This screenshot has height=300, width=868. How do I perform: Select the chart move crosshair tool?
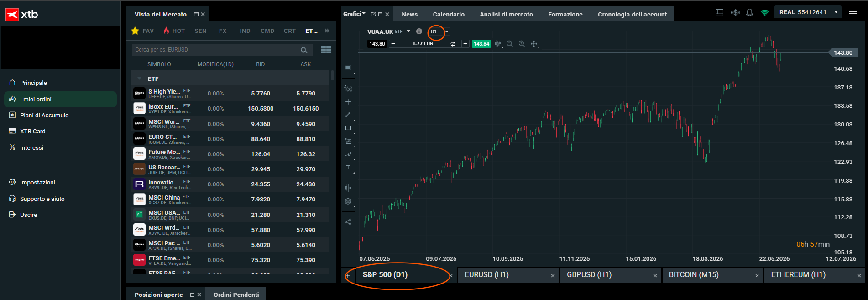[534, 44]
